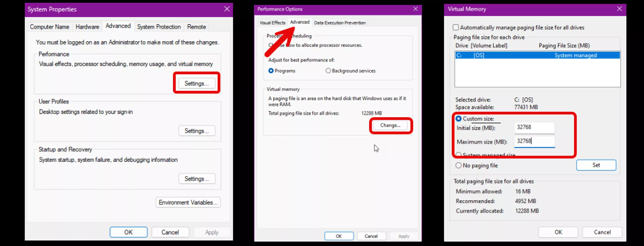Switch to Computer Name tab
This screenshot has width=644, height=246.
[x=49, y=27]
